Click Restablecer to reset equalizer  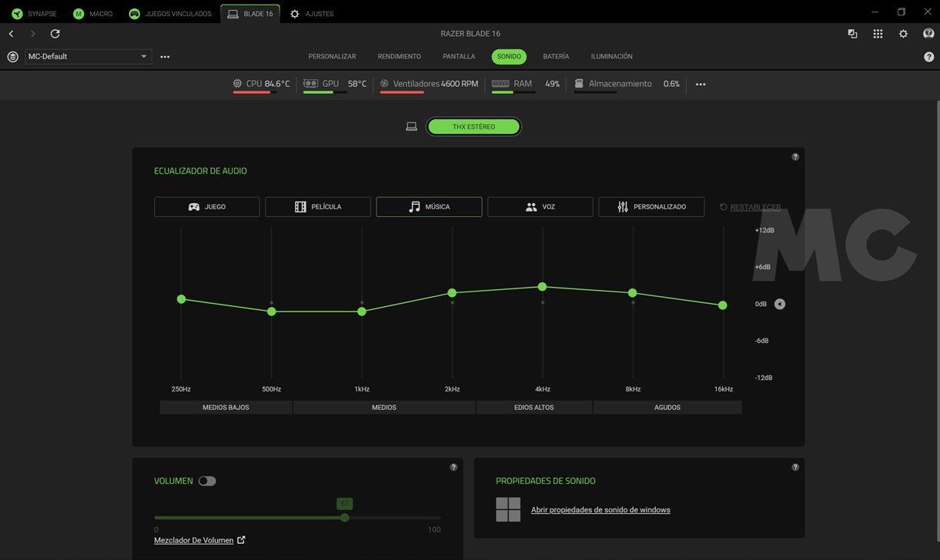coord(750,207)
